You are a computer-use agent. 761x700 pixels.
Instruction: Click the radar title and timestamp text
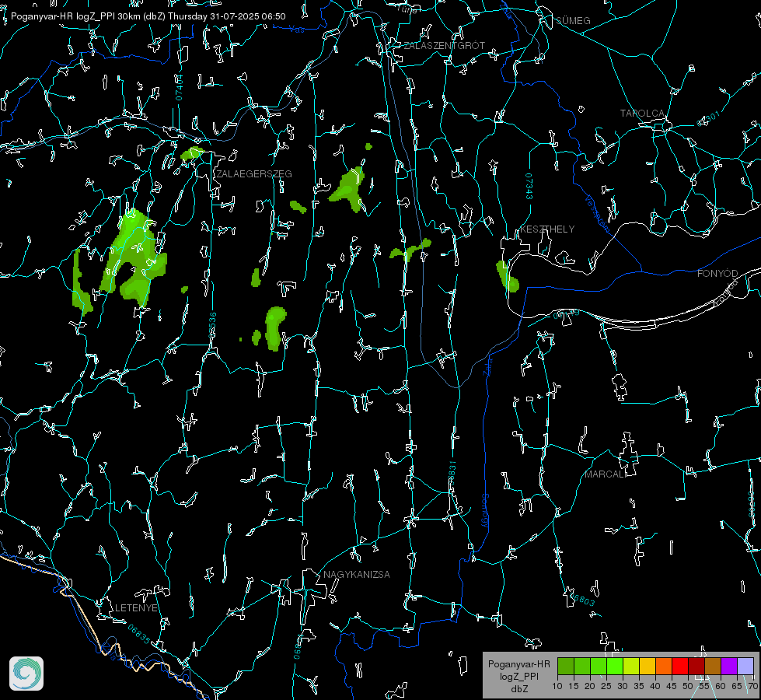(148, 16)
